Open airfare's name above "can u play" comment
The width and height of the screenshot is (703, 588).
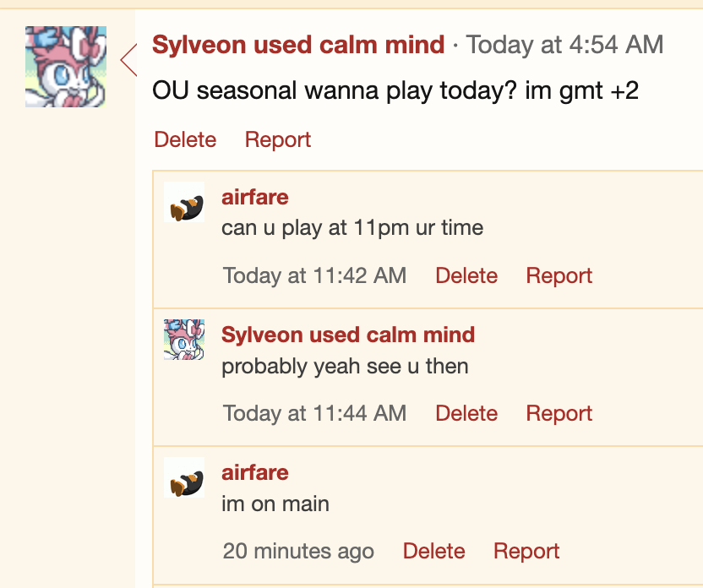(x=254, y=197)
